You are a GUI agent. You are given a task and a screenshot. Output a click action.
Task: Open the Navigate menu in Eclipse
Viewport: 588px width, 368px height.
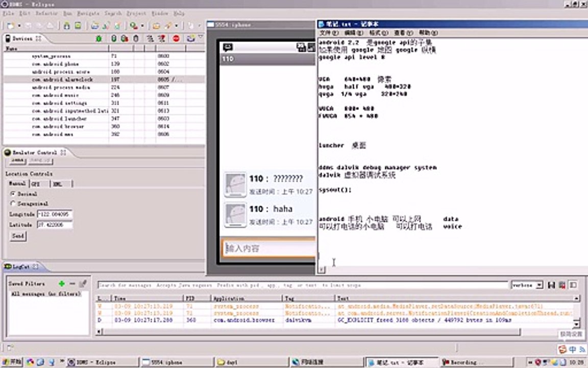tap(88, 13)
